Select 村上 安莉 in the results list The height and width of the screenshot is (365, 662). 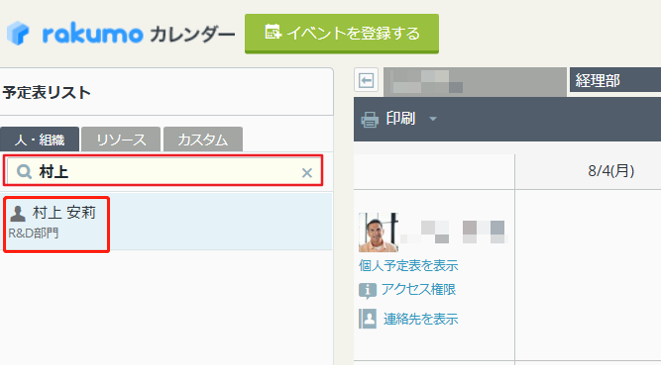166,222
